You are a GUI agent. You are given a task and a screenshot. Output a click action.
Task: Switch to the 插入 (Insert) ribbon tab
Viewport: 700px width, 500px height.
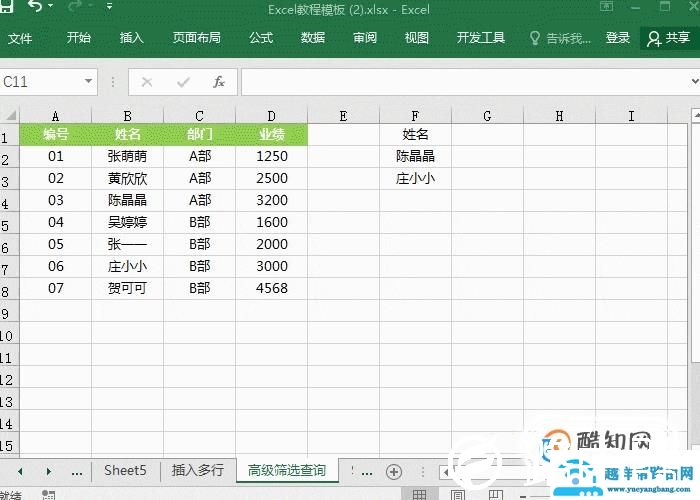(x=132, y=38)
